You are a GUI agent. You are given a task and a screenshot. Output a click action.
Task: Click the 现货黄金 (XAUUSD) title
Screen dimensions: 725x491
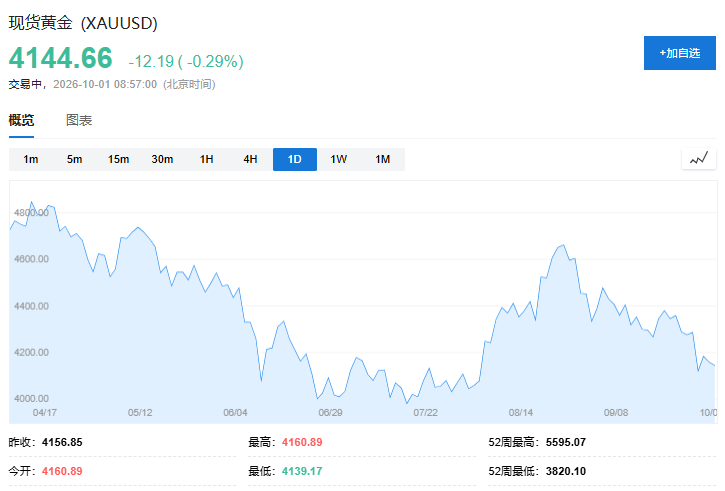[x=83, y=23]
